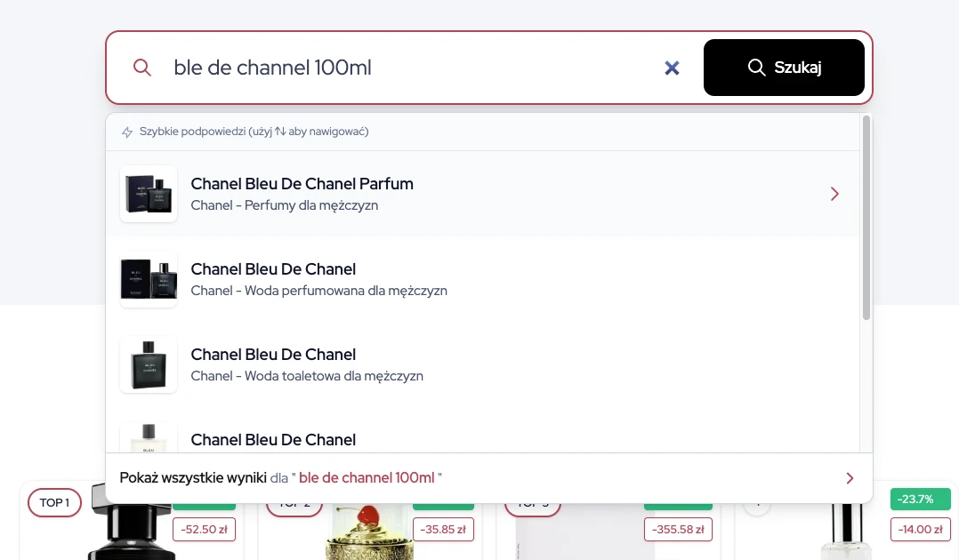Click the TOP 1 badge on product card

pyautogui.click(x=54, y=503)
